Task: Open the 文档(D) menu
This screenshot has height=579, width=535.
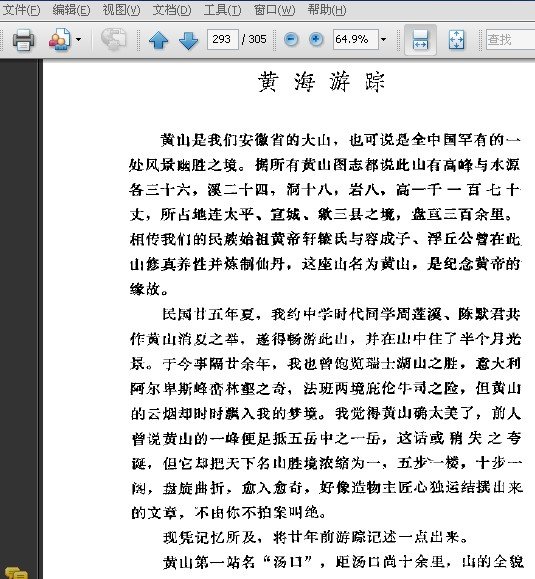Action: [x=172, y=10]
